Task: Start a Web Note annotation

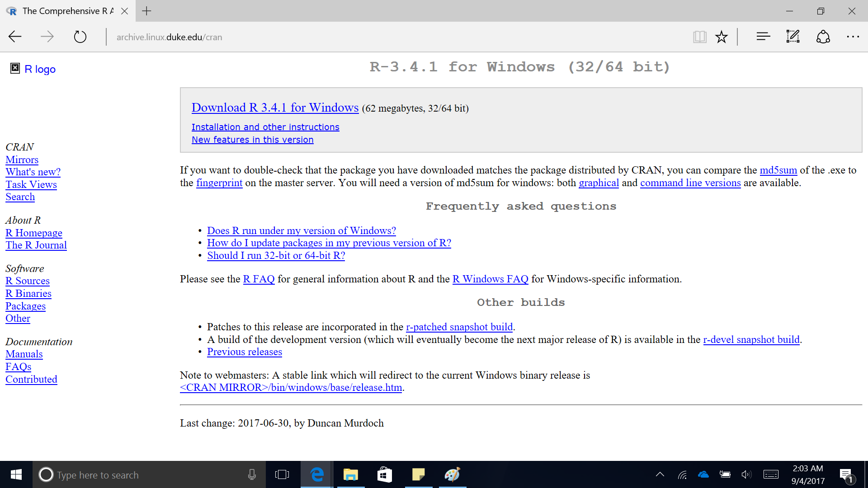Action: pos(793,37)
